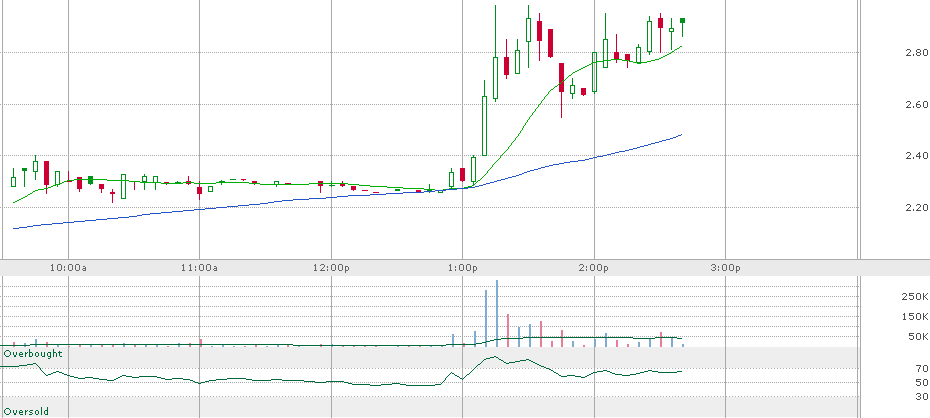
Task: Click the 50K volume axis label
Action: (917, 337)
